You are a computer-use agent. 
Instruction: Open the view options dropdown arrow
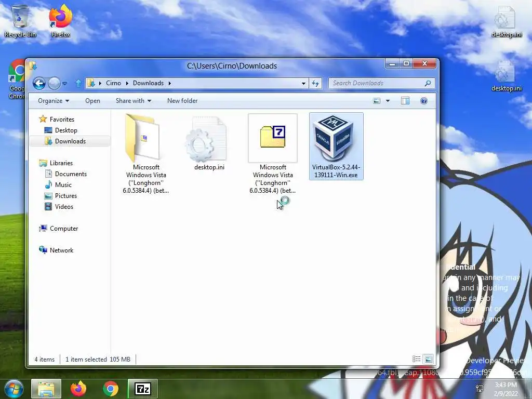pyautogui.click(x=388, y=101)
